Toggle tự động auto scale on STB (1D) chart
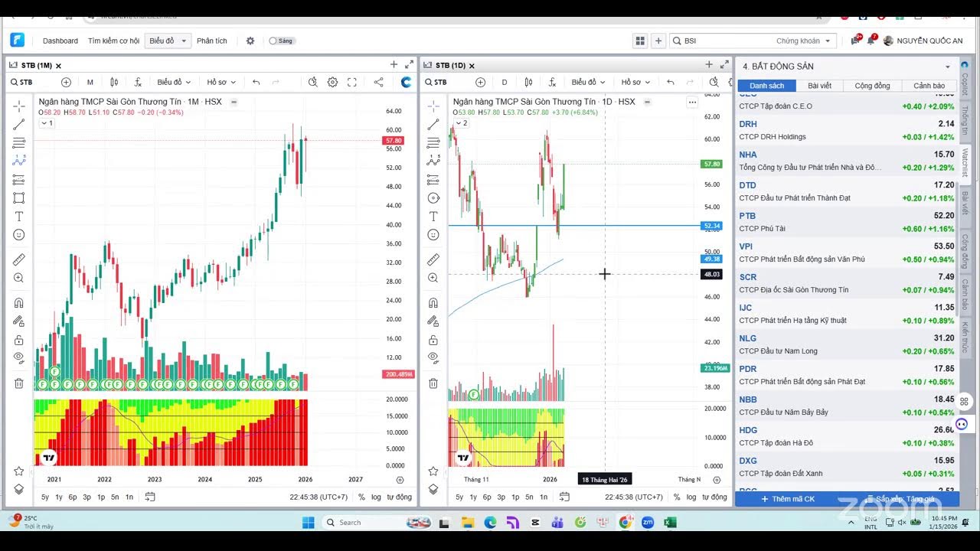The width and height of the screenshot is (980, 551). point(714,497)
